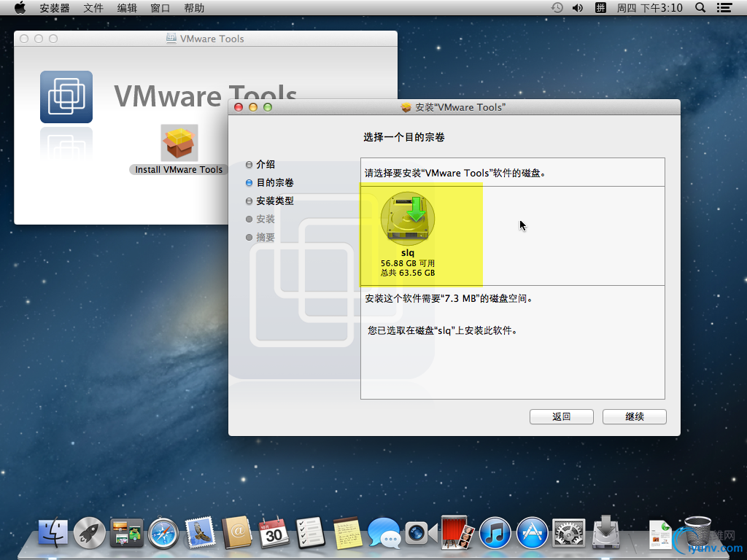Click the Trash icon in Dock
The image size is (747, 560).
698,532
